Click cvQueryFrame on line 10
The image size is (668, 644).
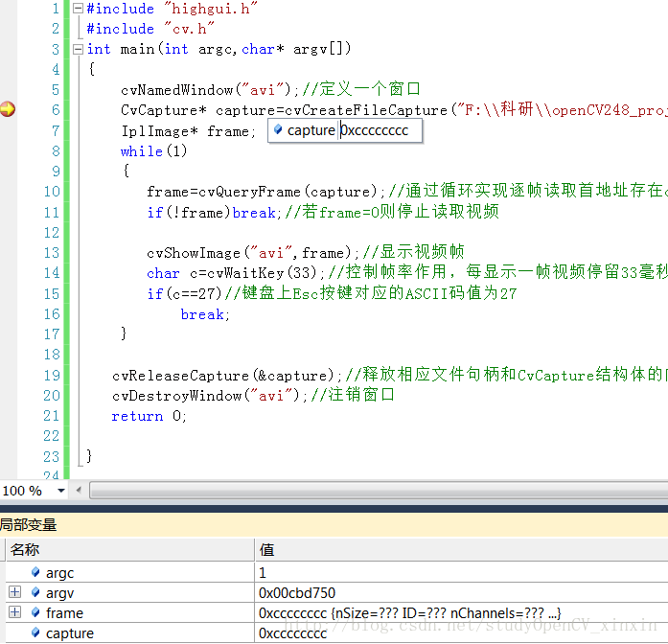(x=249, y=192)
